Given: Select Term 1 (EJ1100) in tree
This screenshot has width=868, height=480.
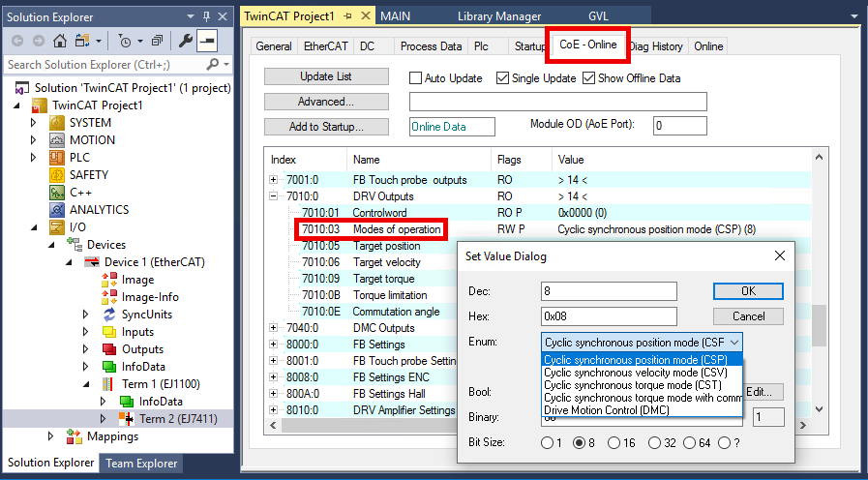Looking at the screenshot, I should tap(161, 384).
